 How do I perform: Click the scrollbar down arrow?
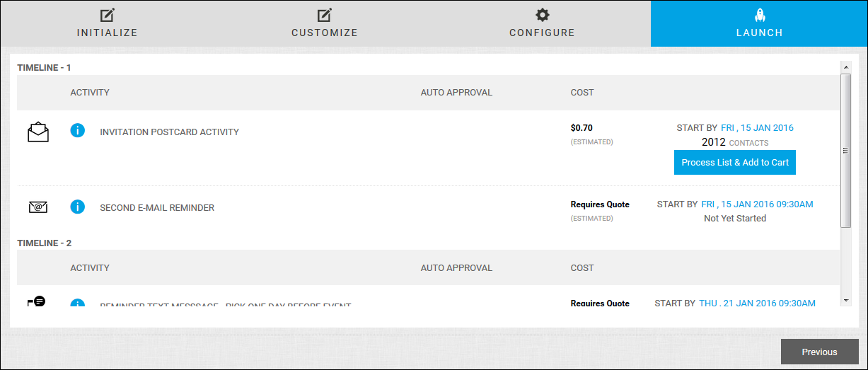click(845, 301)
